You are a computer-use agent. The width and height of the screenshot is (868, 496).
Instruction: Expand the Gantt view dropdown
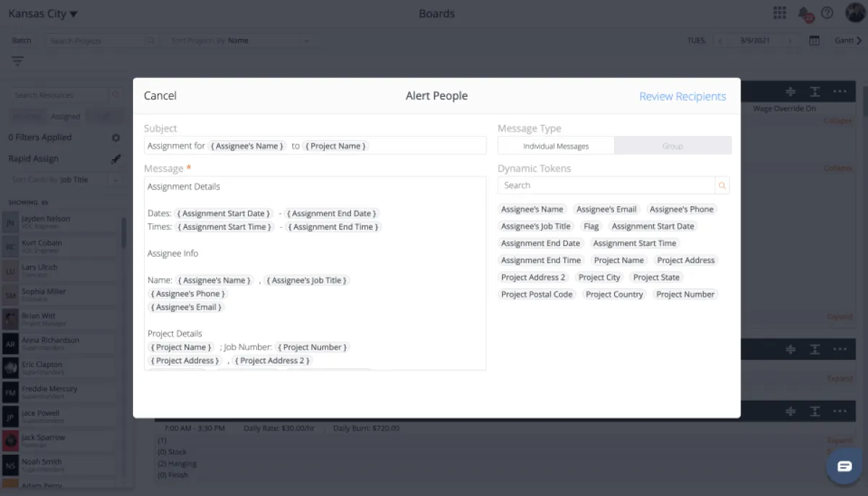coord(848,40)
